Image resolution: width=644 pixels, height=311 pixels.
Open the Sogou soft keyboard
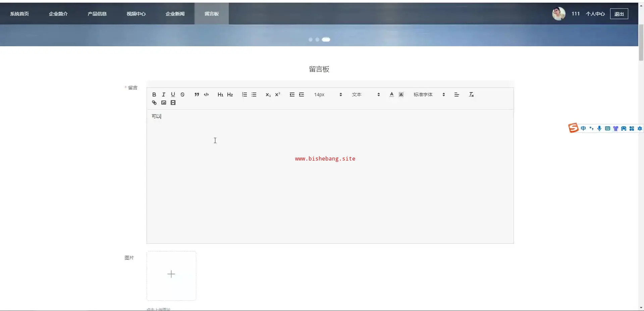(607, 128)
